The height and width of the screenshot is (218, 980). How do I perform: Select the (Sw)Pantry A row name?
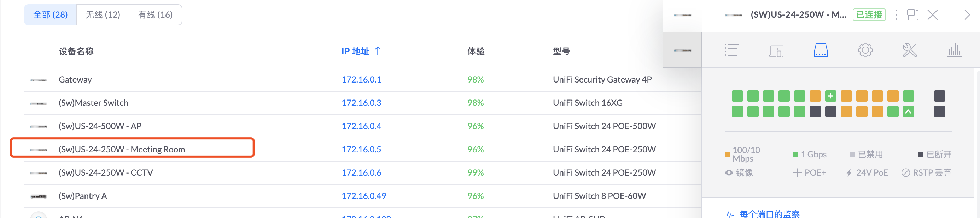83,196
